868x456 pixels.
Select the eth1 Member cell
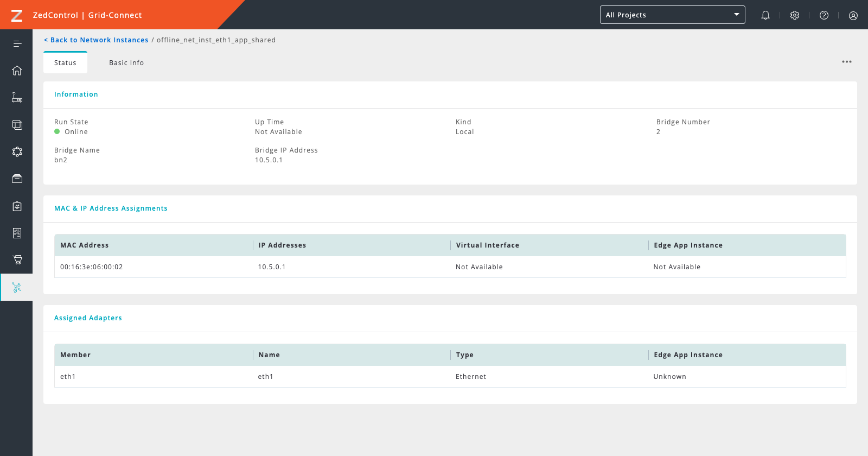[x=68, y=377]
